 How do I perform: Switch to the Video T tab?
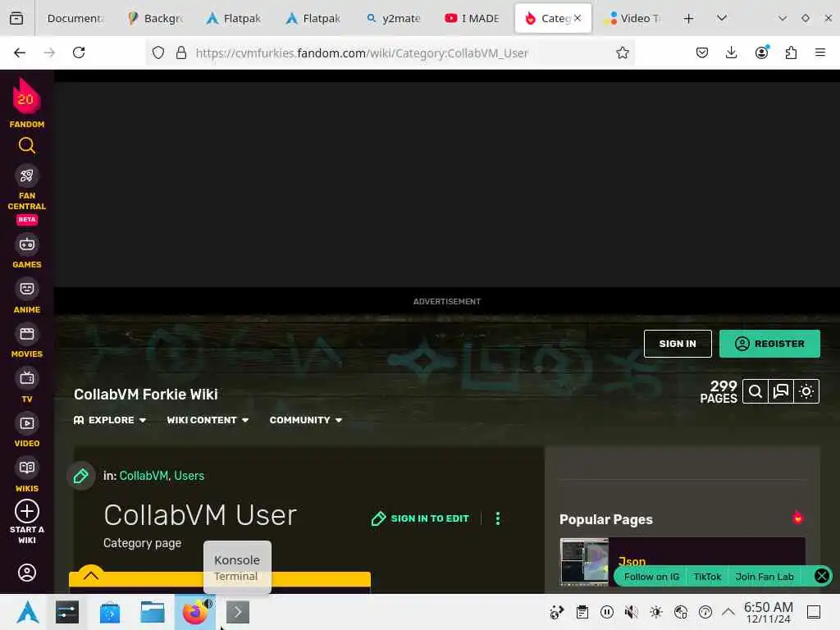[x=633, y=18]
